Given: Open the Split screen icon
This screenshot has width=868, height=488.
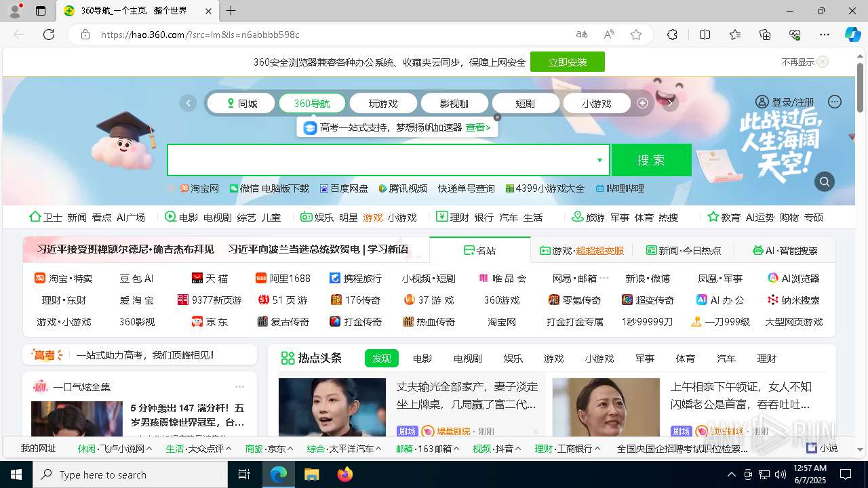Looking at the screenshot, I should point(705,35).
